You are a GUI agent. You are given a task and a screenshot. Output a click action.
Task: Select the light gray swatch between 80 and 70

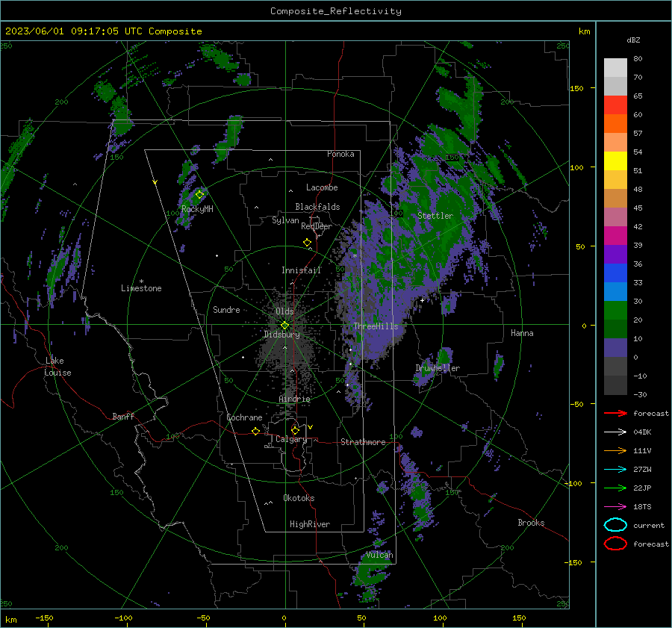coord(615,68)
